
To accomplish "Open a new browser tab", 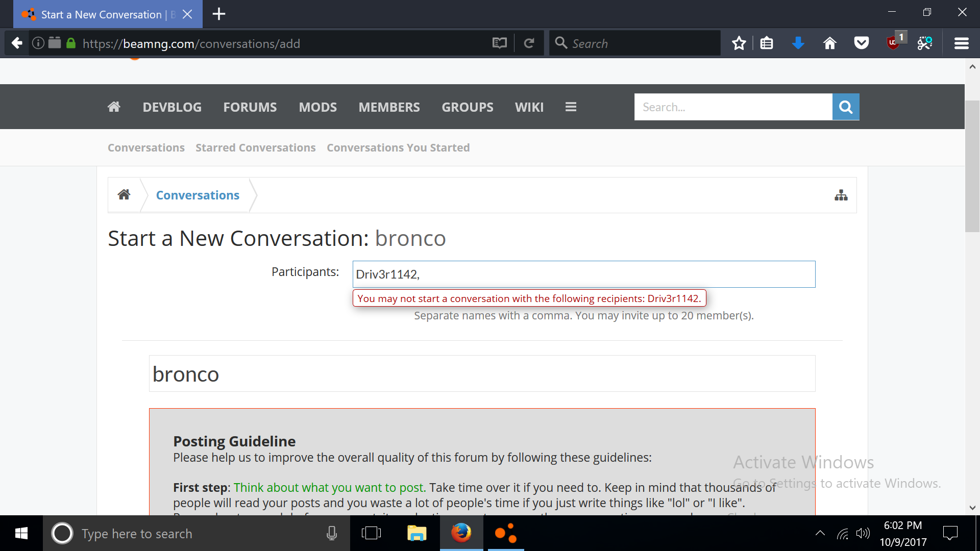I will tap(219, 14).
